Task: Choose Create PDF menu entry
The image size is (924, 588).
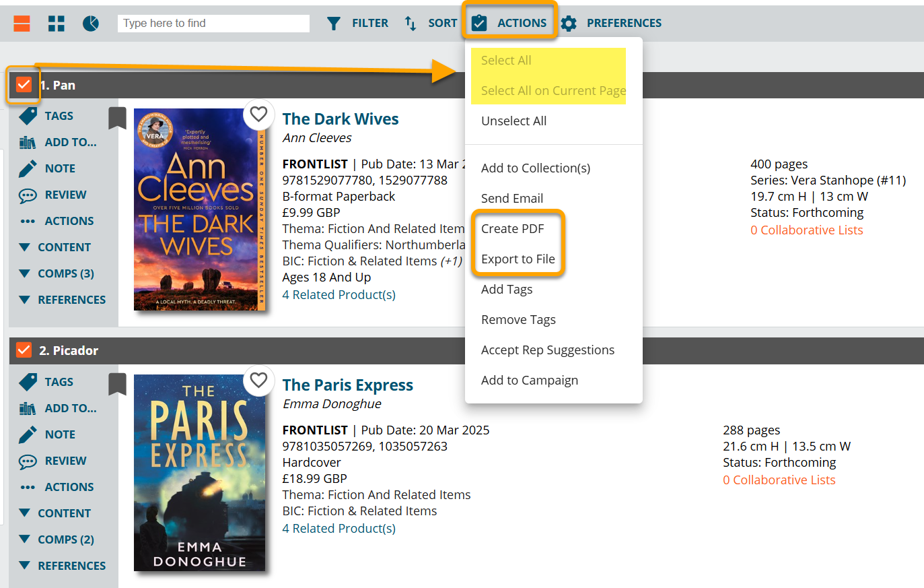Action: coord(512,229)
